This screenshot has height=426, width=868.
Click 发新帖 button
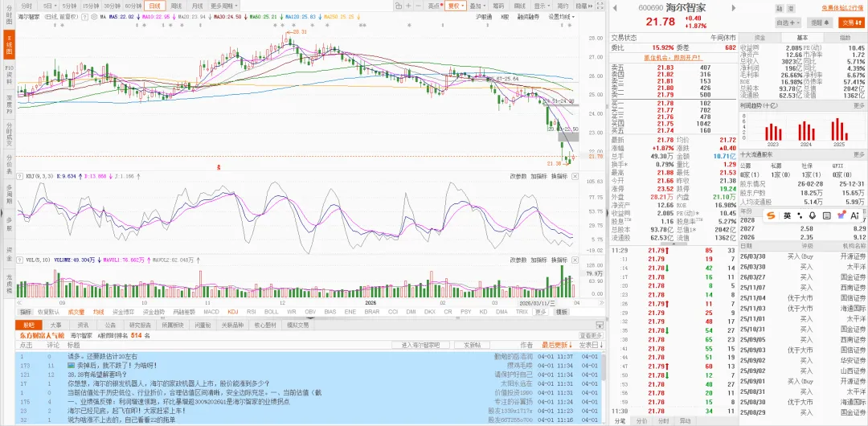click(473, 345)
